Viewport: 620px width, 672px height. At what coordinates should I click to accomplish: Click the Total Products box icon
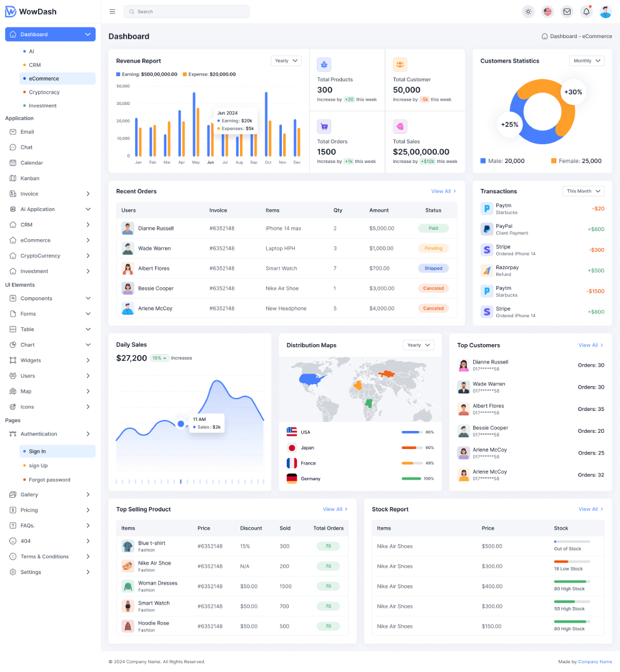click(324, 64)
